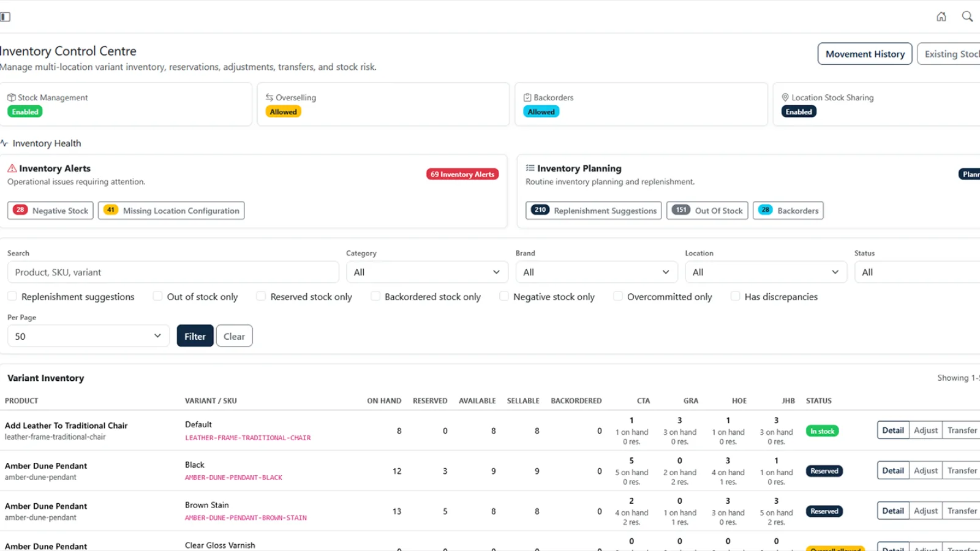Image resolution: width=980 pixels, height=551 pixels.
Task: Select the Replenishment Suggestions tab
Action: (x=594, y=211)
